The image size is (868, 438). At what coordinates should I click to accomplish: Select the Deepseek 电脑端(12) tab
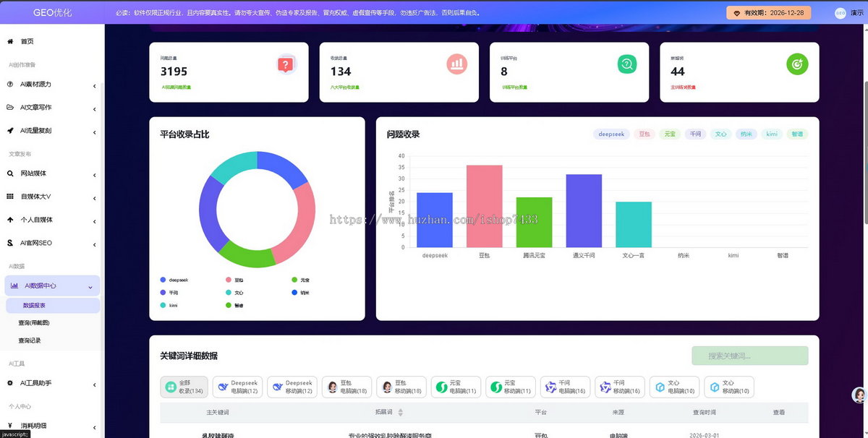(x=237, y=387)
